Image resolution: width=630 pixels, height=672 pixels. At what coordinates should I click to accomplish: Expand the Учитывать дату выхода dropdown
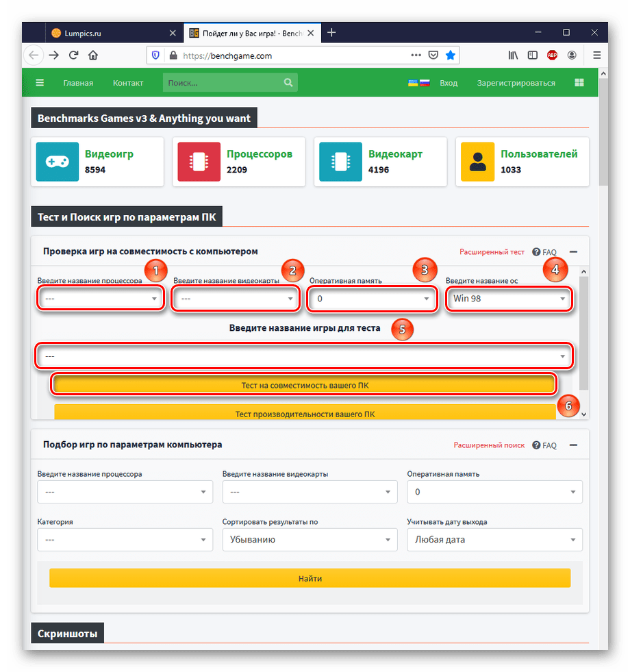click(494, 539)
